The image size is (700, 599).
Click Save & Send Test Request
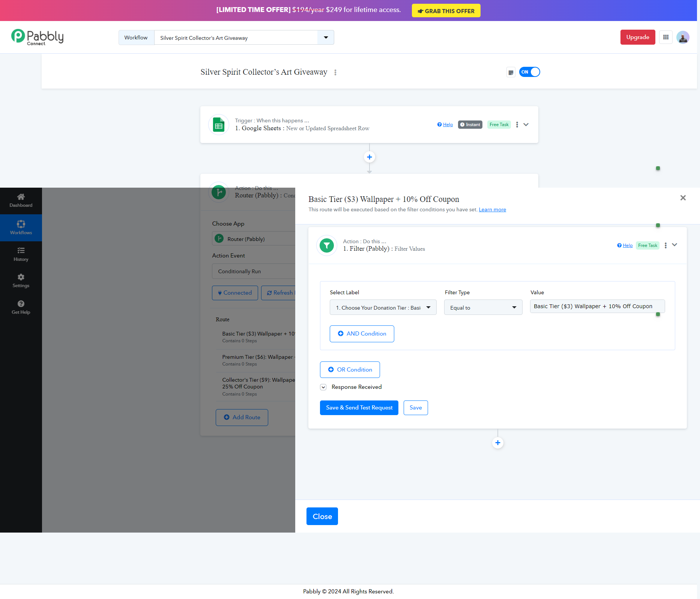(359, 408)
